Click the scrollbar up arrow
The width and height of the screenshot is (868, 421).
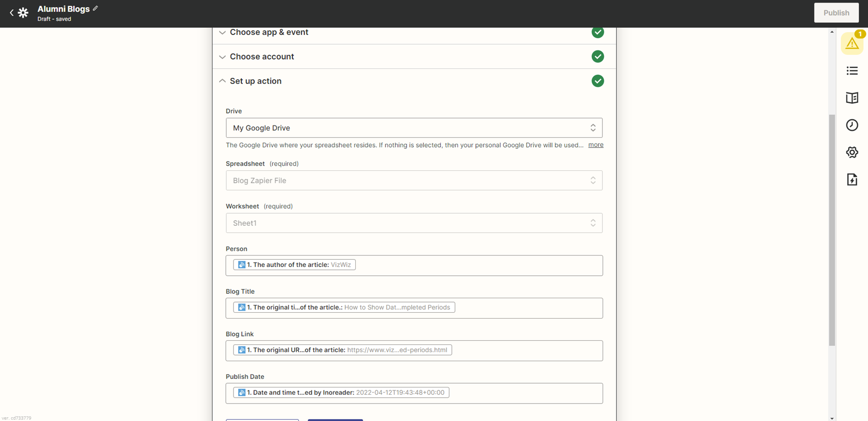[832, 32]
